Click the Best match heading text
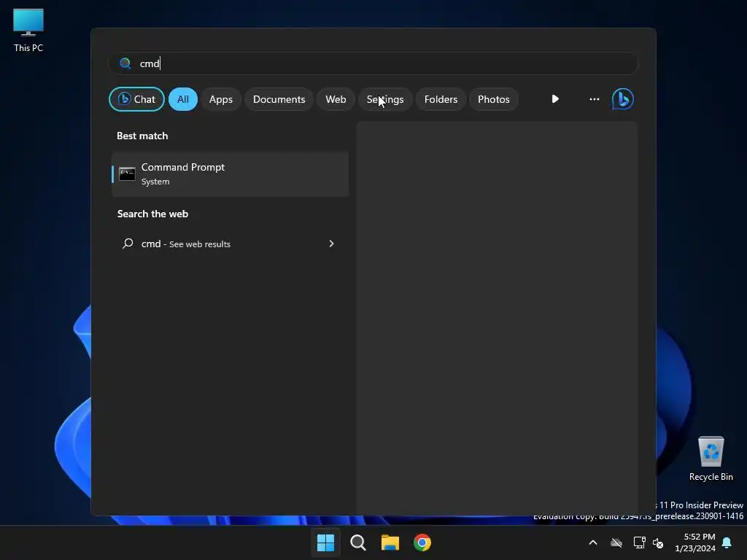Image resolution: width=747 pixels, height=560 pixels. click(142, 136)
